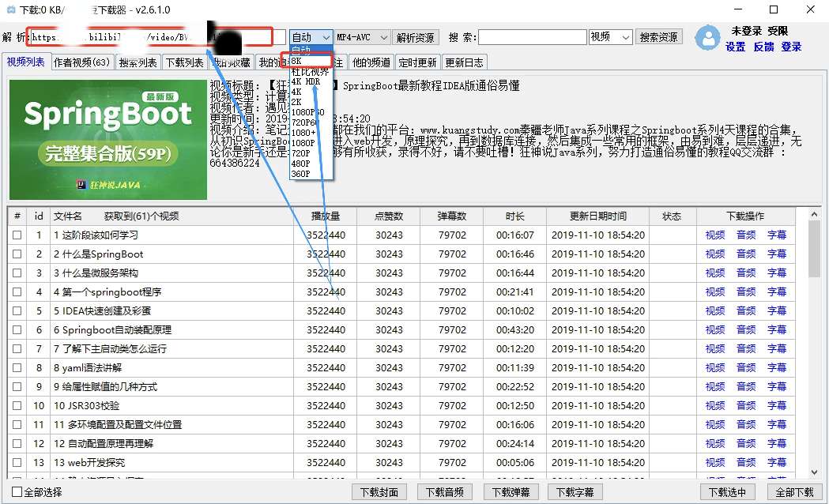Viewport: 829px width, 504px height.
Task: Select checkbox for row 3 什么是微服务架构
Action: tap(17, 273)
